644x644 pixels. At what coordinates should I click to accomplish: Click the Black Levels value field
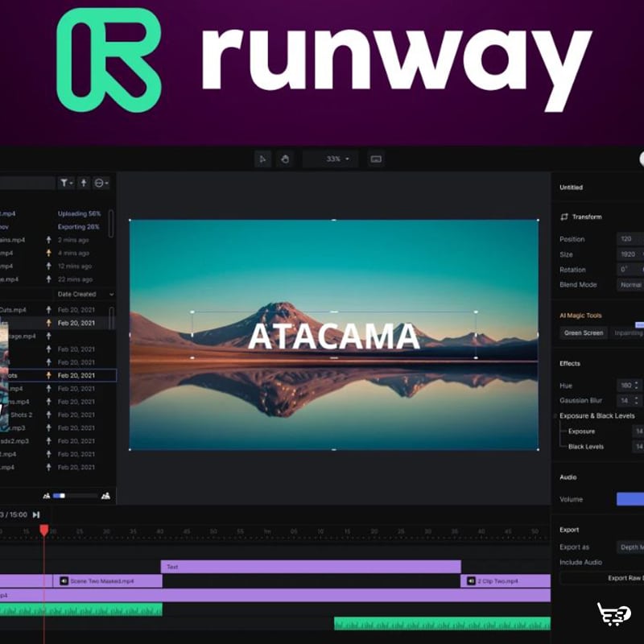pyautogui.click(x=638, y=447)
